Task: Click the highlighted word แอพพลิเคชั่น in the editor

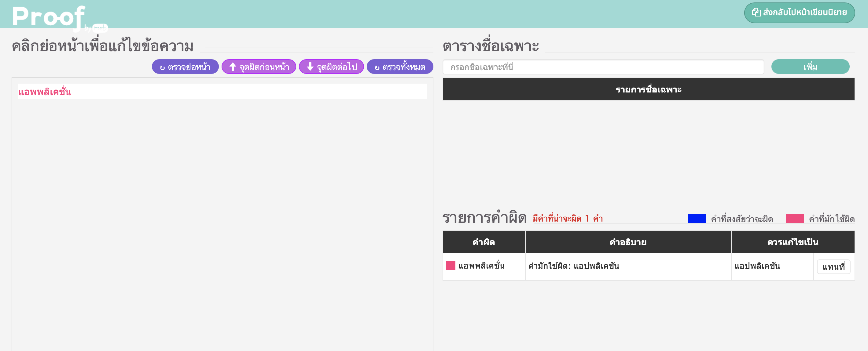Action: click(45, 92)
